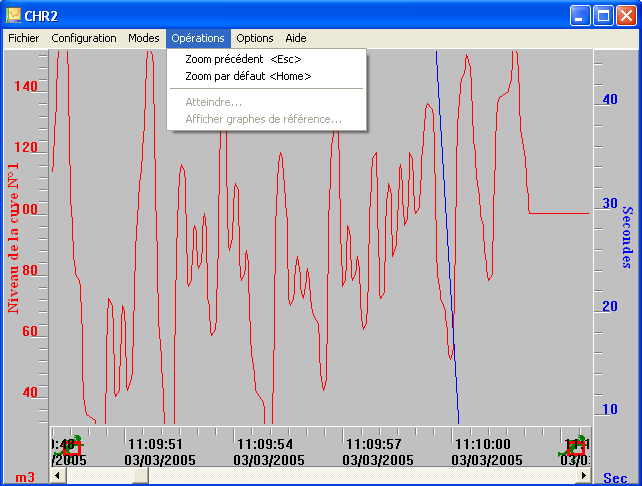The height and width of the screenshot is (486, 642).
Task: Open the Options menu
Action: (255, 38)
